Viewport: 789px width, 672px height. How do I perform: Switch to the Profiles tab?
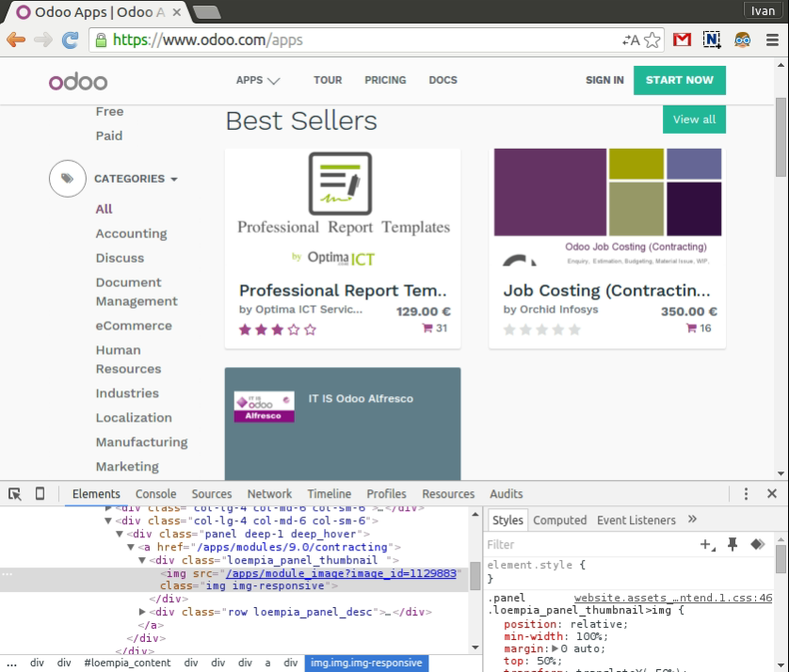tap(386, 494)
